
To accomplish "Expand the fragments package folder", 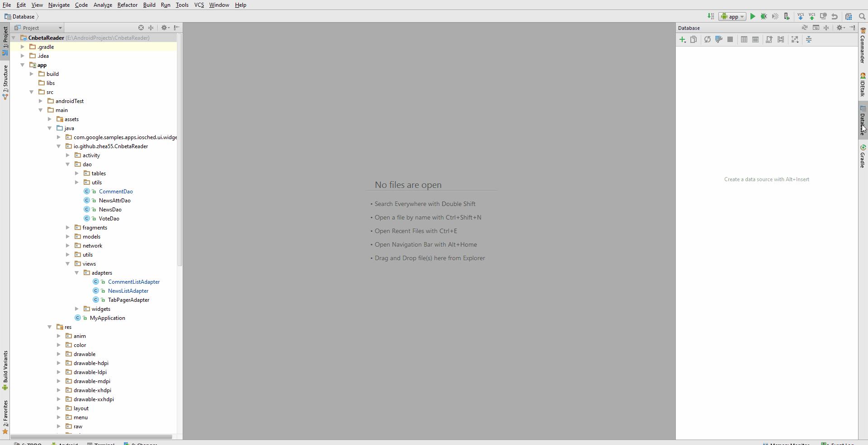I will (x=68, y=228).
